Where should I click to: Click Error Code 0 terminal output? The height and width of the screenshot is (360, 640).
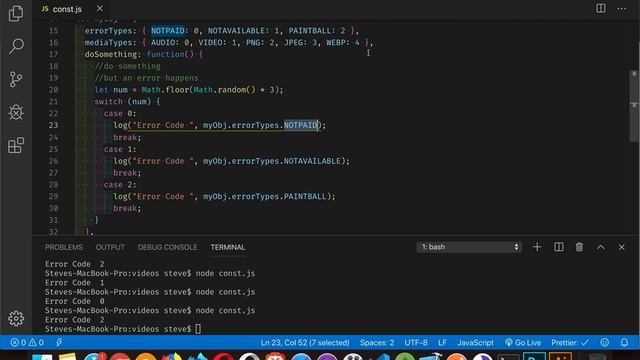click(x=74, y=301)
